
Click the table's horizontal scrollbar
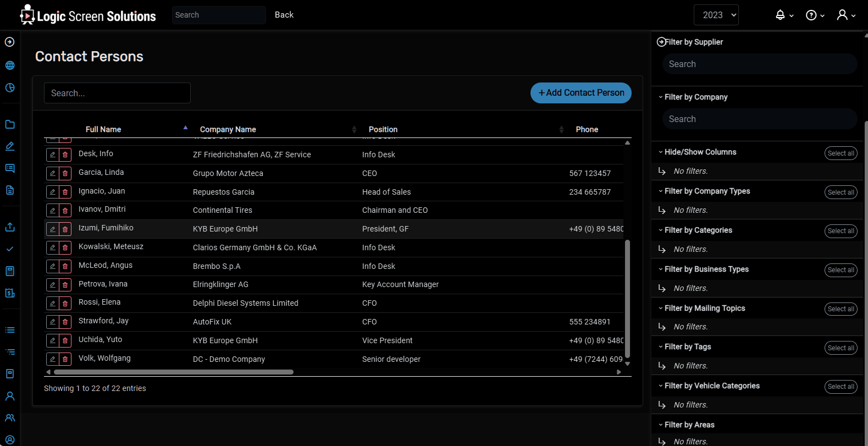(x=174, y=372)
